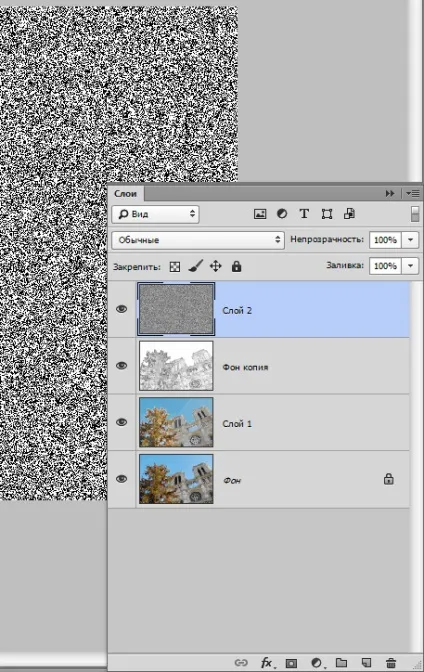Open the Вид filter type dropdown
This screenshot has height=672, width=424.
coord(156,214)
